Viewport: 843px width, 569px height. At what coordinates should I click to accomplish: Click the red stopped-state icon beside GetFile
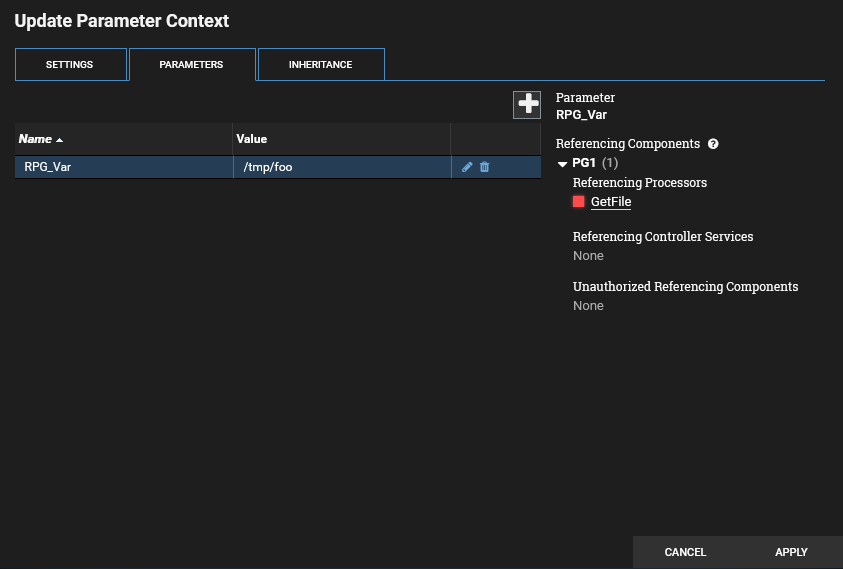(579, 202)
